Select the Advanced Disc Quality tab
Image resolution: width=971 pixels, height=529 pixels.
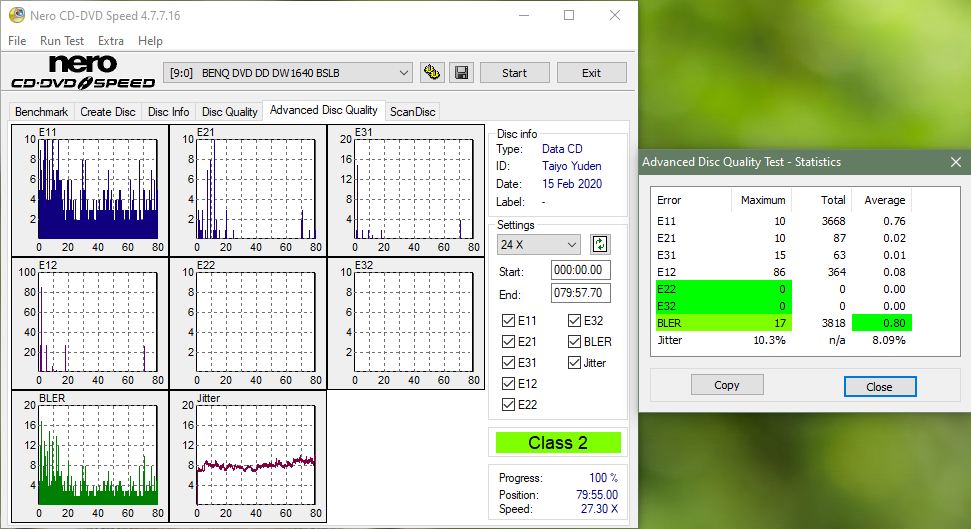click(324, 110)
